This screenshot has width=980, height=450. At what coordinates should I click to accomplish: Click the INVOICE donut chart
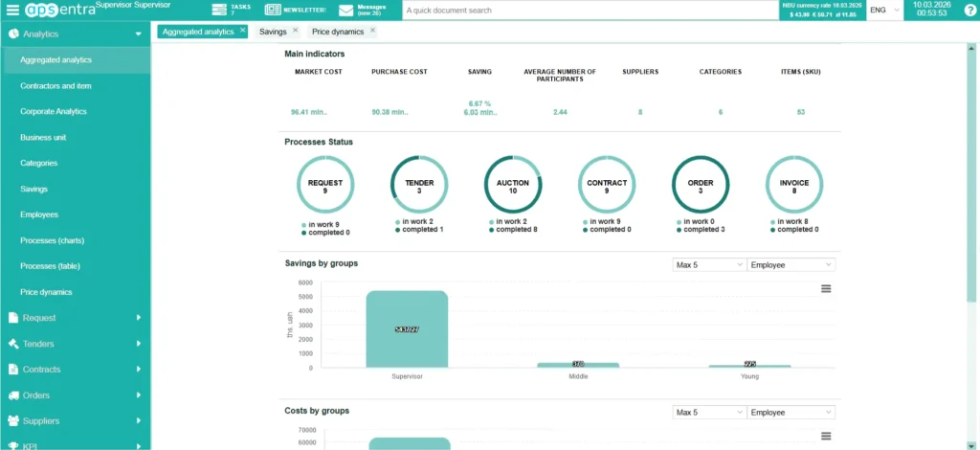[793, 185]
